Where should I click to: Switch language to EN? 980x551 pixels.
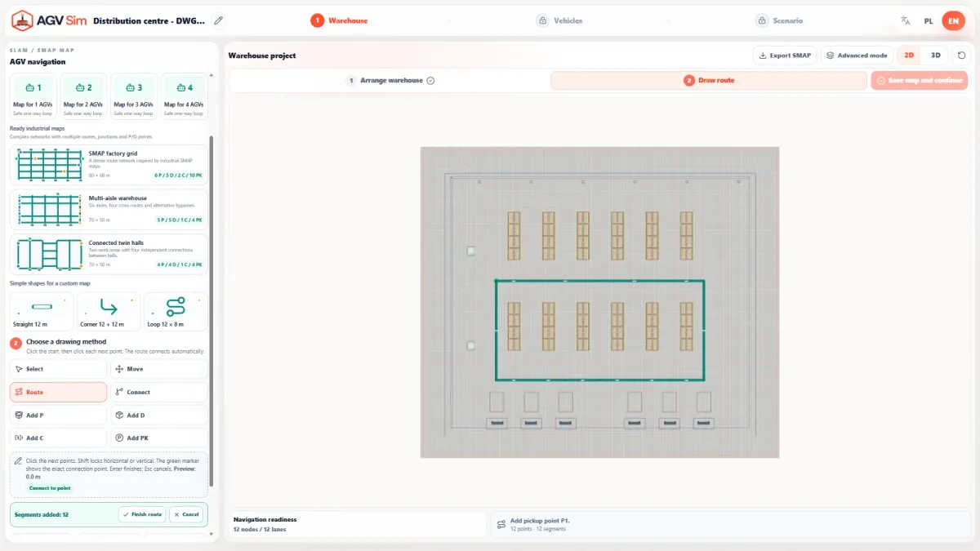[x=953, y=20]
